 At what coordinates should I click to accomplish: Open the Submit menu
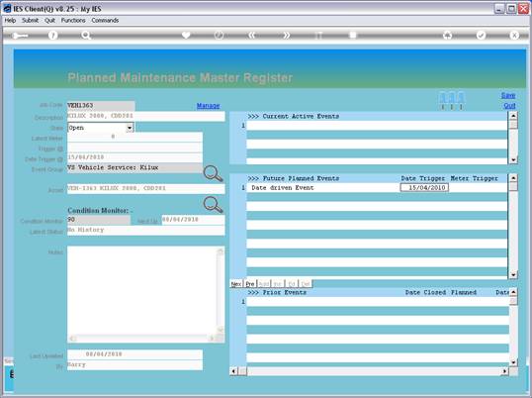[31, 21]
